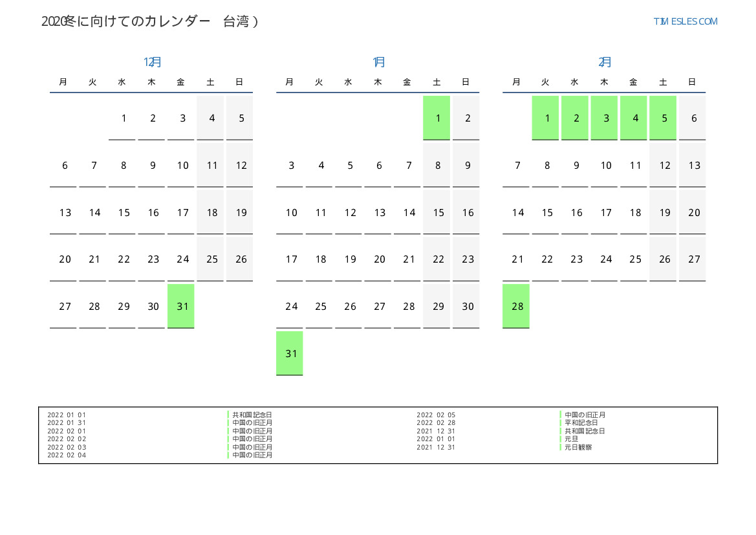Screen dimensions: 756x535
Task: Select legend date 2022 02 04
Action: [67, 455]
